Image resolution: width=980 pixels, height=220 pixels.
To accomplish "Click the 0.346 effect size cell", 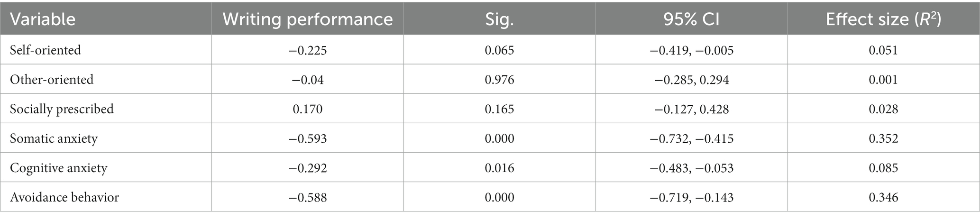I will 884,197.
